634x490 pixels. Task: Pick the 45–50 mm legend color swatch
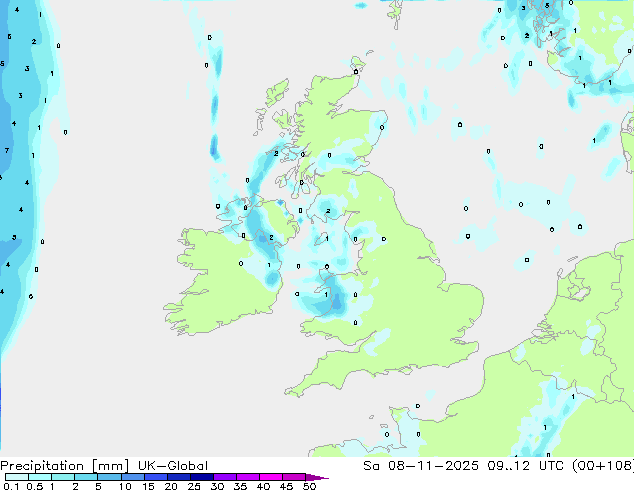(294, 477)
